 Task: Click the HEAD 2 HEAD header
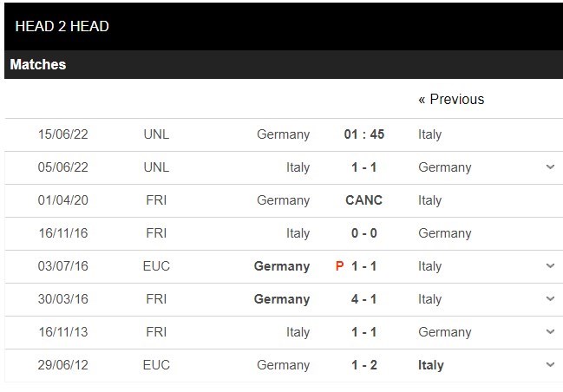(62, 26)
